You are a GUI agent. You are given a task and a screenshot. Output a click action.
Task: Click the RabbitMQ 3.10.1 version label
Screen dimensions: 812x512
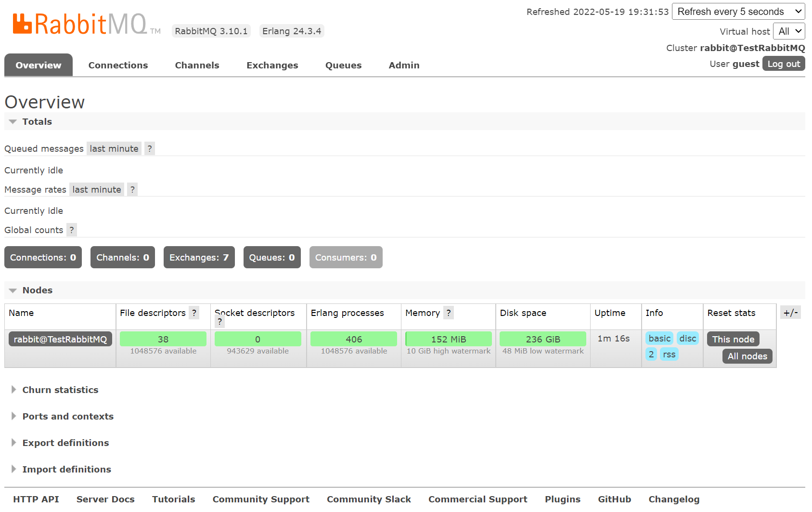point(211,31)
